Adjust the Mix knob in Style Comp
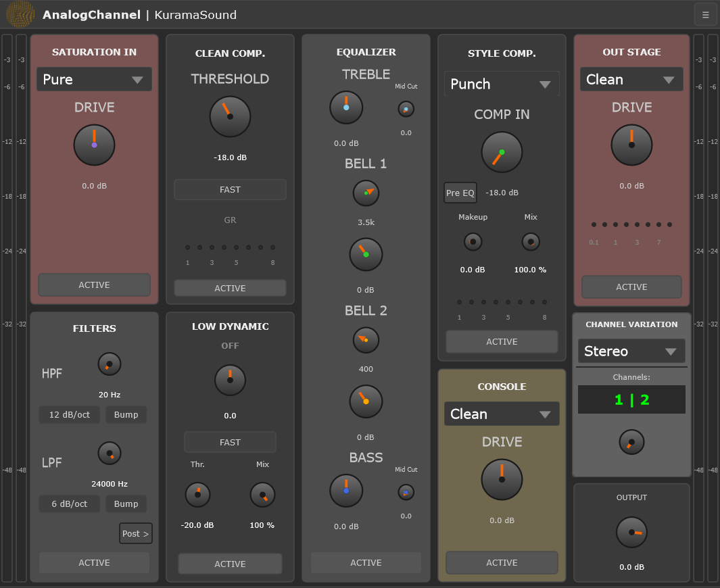The image size is (720, 588). coord(531,241)
